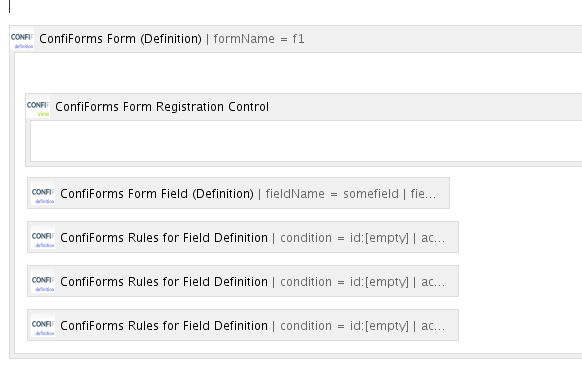
Task: Select the ConfiForms Form Field (Definition) title
Action: 157,194
